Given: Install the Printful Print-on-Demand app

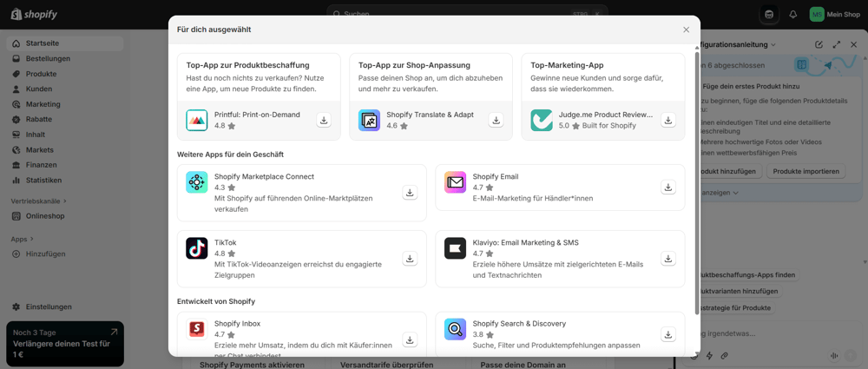Looking at the screenshot, I should click(324, 121).
